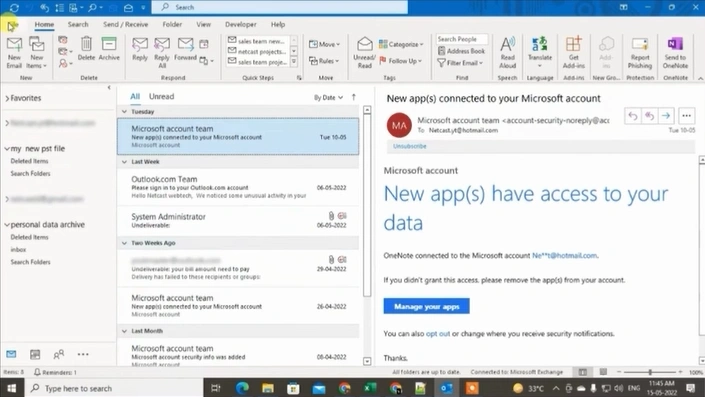Collapse the Last Month group

click(x=125, y=331)
